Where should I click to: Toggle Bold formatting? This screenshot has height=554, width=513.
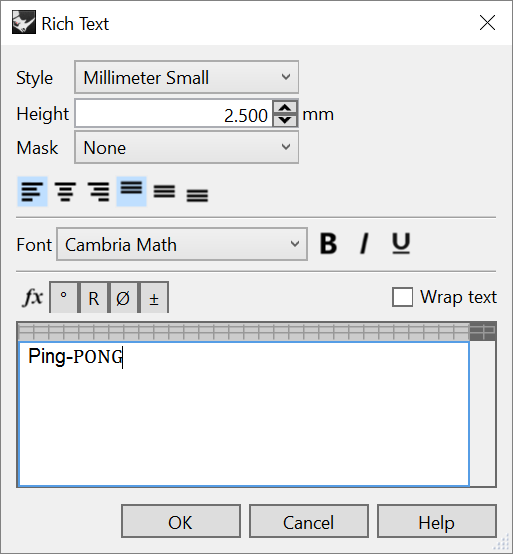pos(328,243)
